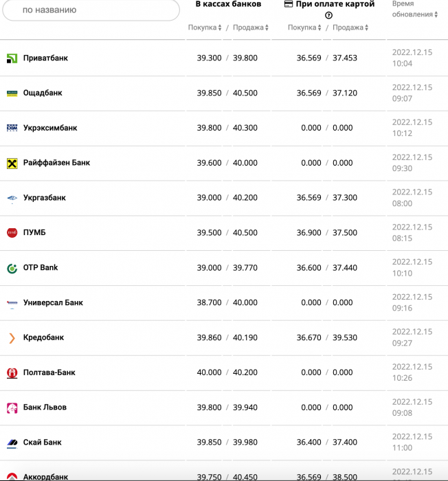Click the Полтава-Банк logo icon

click(12, 373)
